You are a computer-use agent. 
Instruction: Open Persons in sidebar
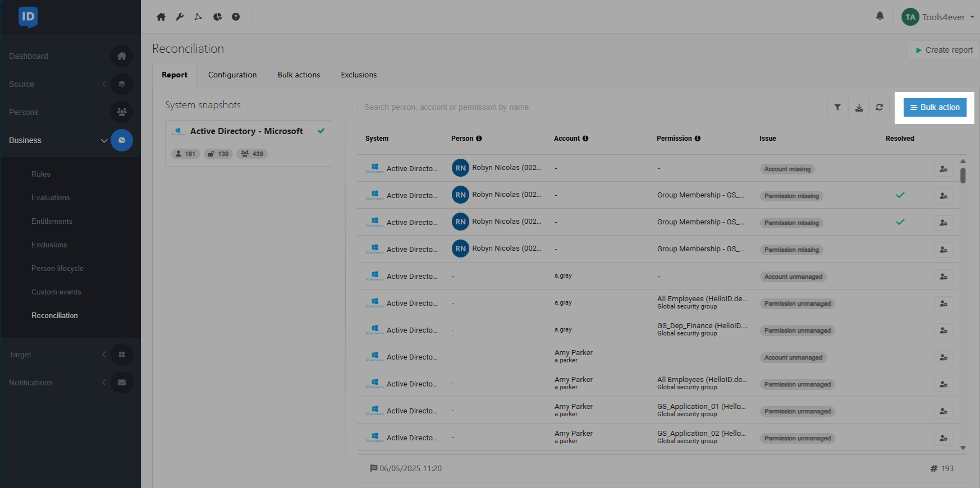[x=24, y=112]
